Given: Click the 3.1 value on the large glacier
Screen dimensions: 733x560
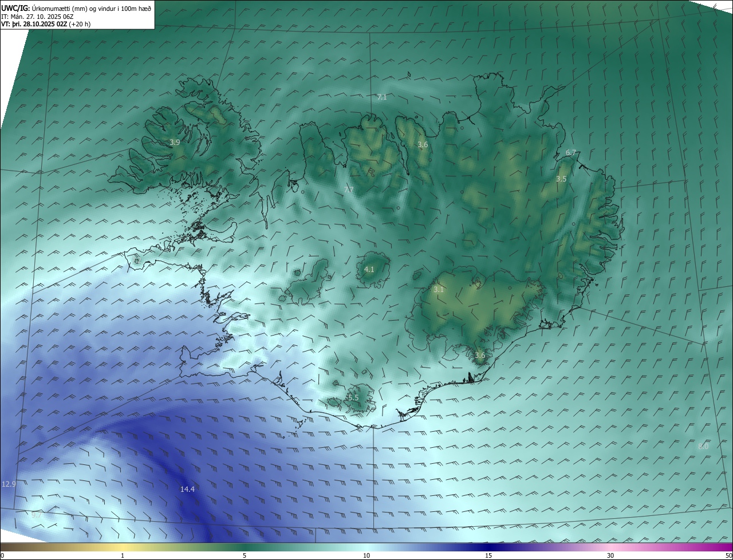Looking at the screenshot, I should pos(439,290).
